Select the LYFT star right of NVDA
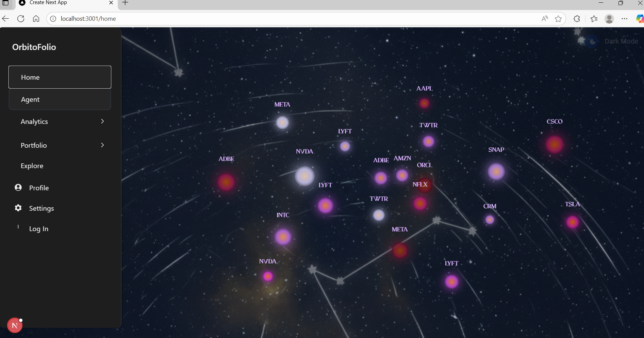Viewport: 644px width, 338px height. [325, 206]
